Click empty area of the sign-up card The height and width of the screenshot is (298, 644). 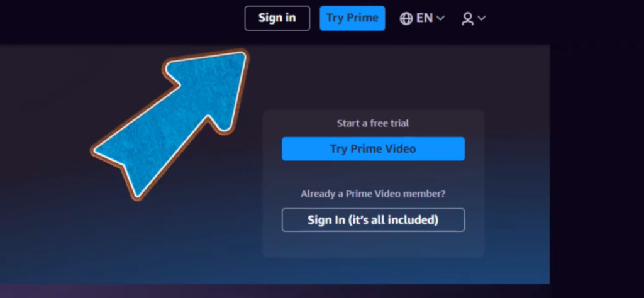pos(374,174)
